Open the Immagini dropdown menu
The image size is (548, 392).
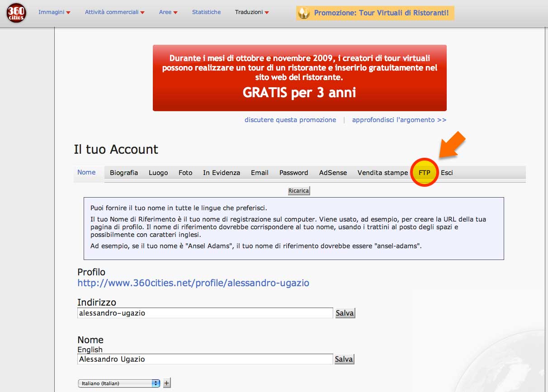[x=54, y=12]
